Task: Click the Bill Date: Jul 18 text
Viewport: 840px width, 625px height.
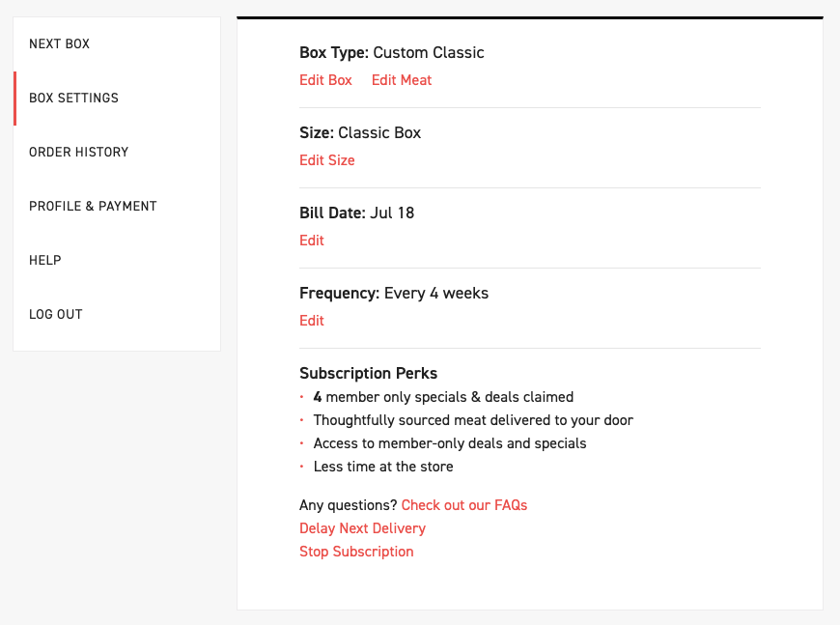Action: pos(357,213)
